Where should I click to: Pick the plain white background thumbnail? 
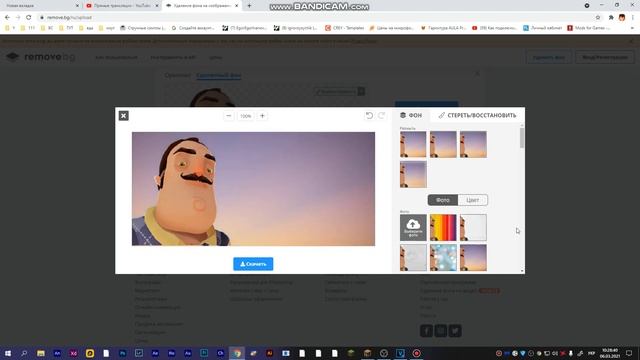pyautogui.click(x=473, y=227)
